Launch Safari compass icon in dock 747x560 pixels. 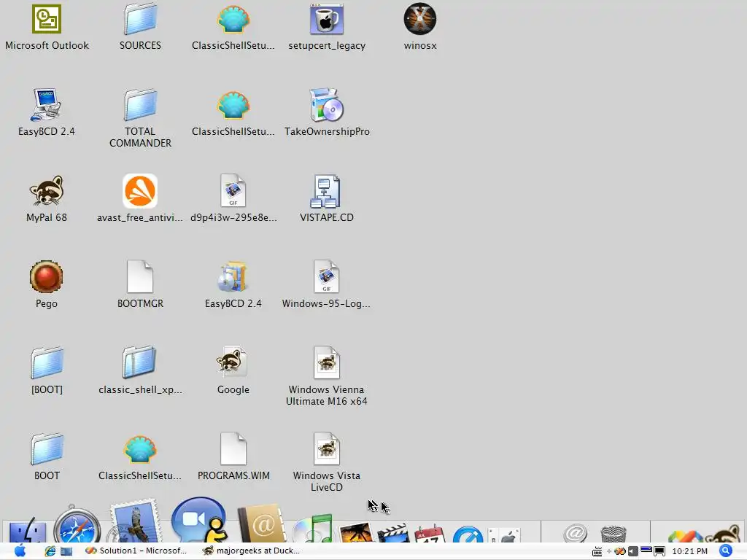[77, 525]
